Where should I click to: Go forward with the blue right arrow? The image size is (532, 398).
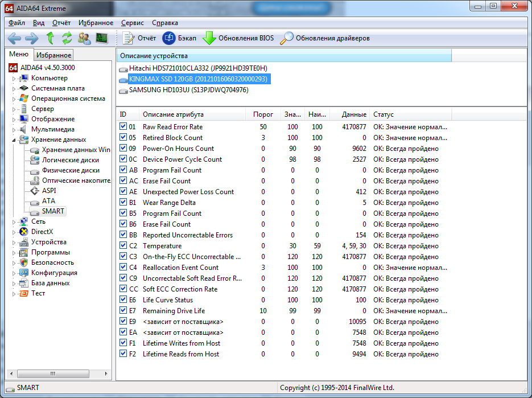tap(32, 38)
